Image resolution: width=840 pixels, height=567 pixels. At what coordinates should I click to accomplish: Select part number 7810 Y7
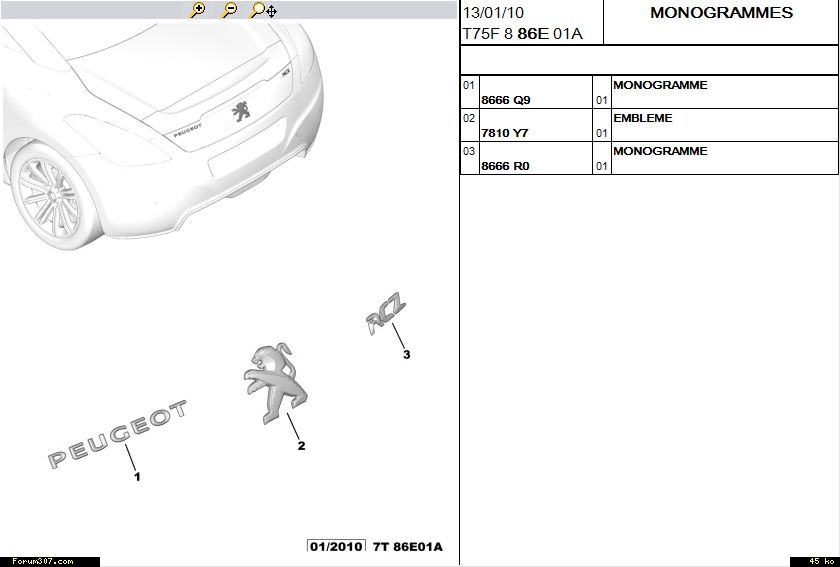click(x=505, y=133)
